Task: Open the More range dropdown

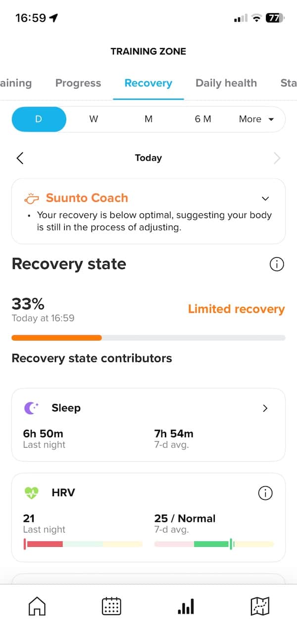Action: 256,119
